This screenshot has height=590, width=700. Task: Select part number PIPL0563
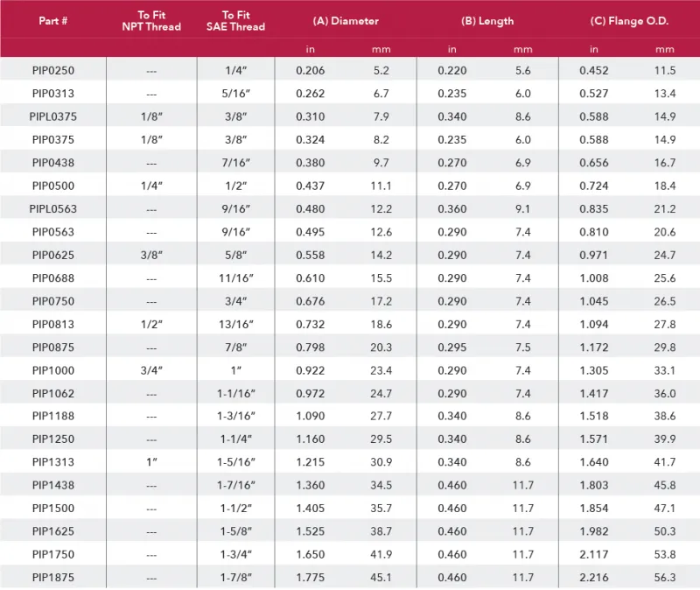(53, 208)
